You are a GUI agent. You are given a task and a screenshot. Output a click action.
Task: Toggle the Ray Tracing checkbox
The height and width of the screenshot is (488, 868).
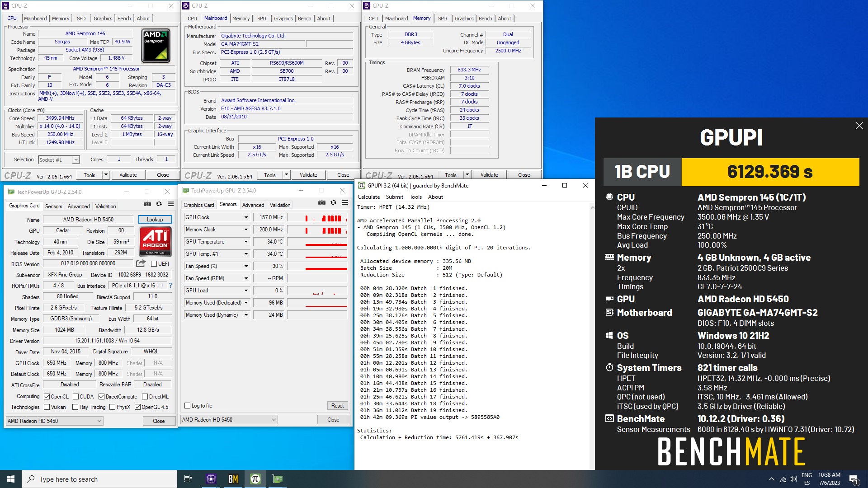point(75,407)
